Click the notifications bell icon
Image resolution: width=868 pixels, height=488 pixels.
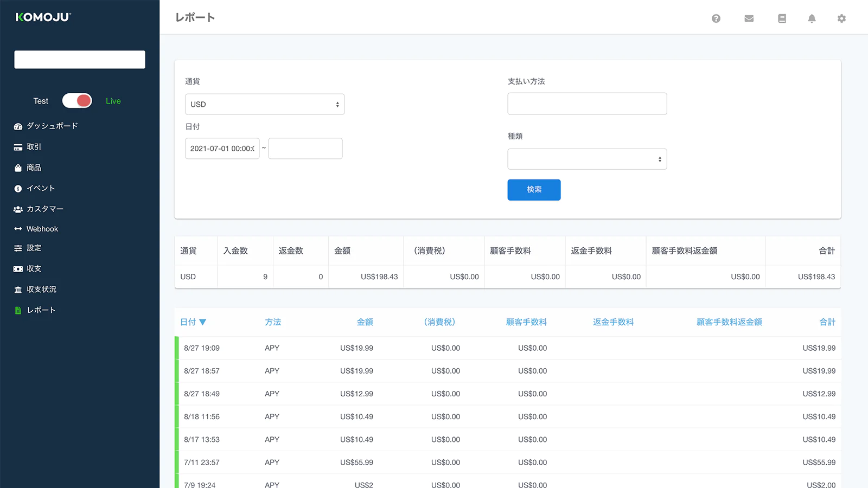coord(812,18)
